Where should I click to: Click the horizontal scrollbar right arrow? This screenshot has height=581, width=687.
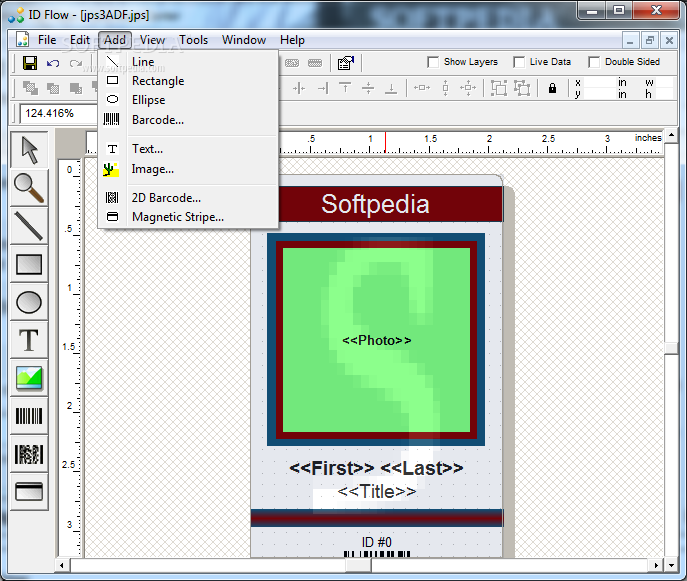coord(656,565)
